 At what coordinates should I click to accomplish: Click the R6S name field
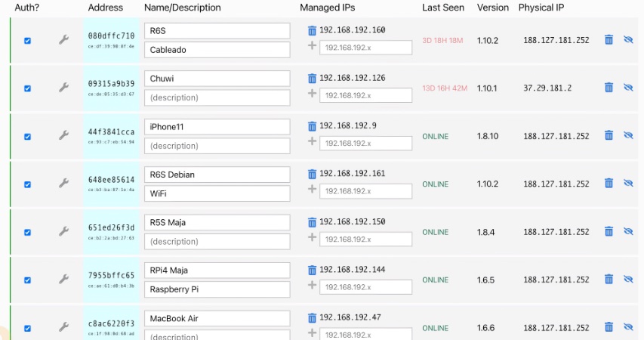(x=217, y=31)
